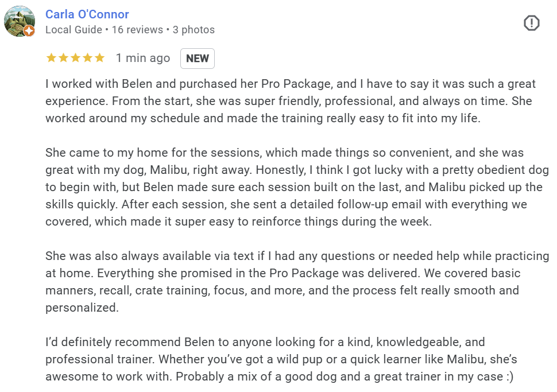Viewport: 557px width, 392px height.
Task: Click the closing paragraph with the smiley
Action: click(x=287, y=359)
